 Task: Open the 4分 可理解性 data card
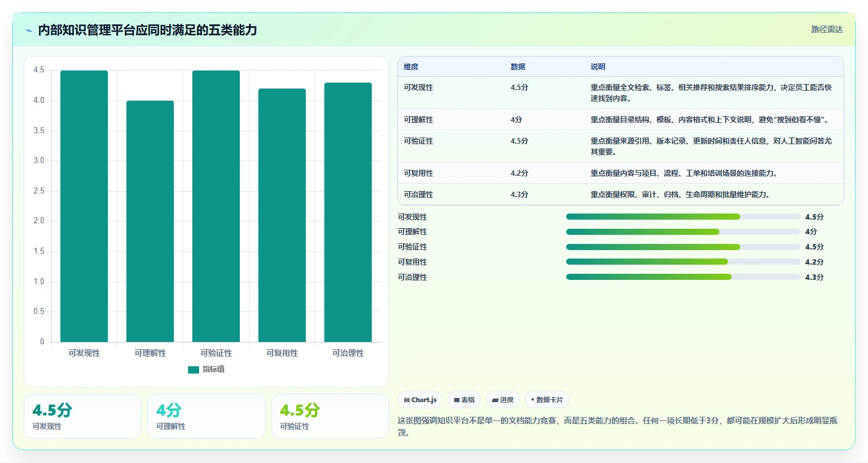pos(206,416)
